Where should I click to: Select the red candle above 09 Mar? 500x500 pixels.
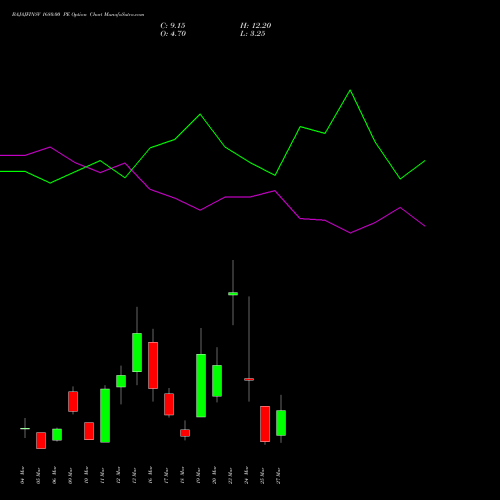point(73,401)
